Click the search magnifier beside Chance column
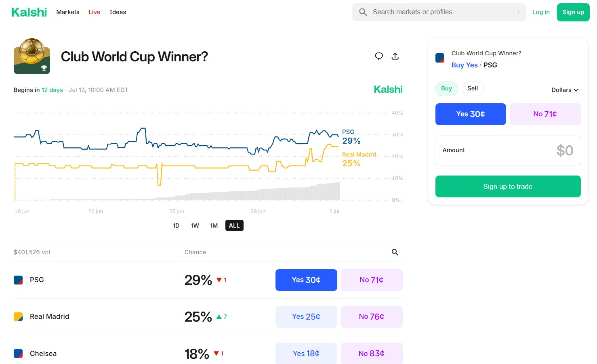 [x=395, y=252]
